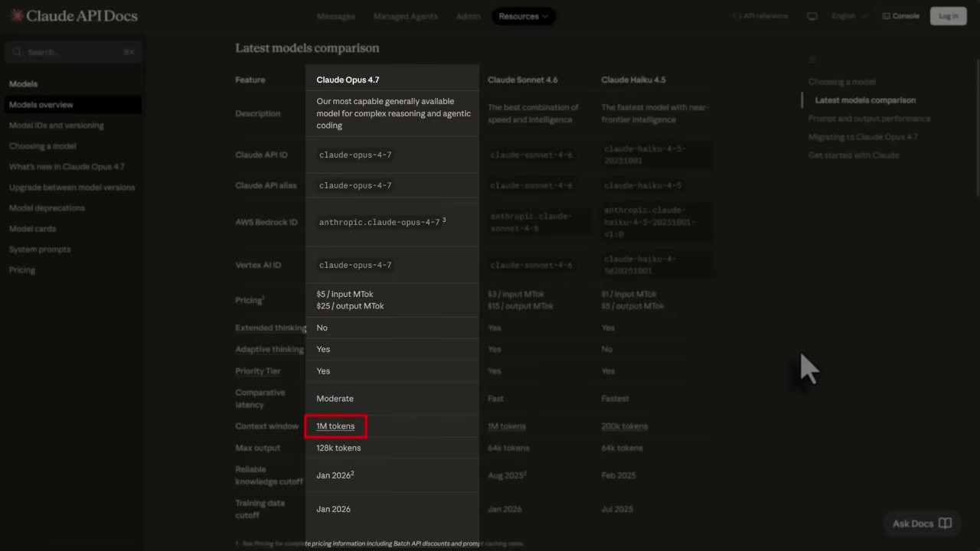Focus the Search input field
Viewport: 980px width, 551px height.
[73, 52]
